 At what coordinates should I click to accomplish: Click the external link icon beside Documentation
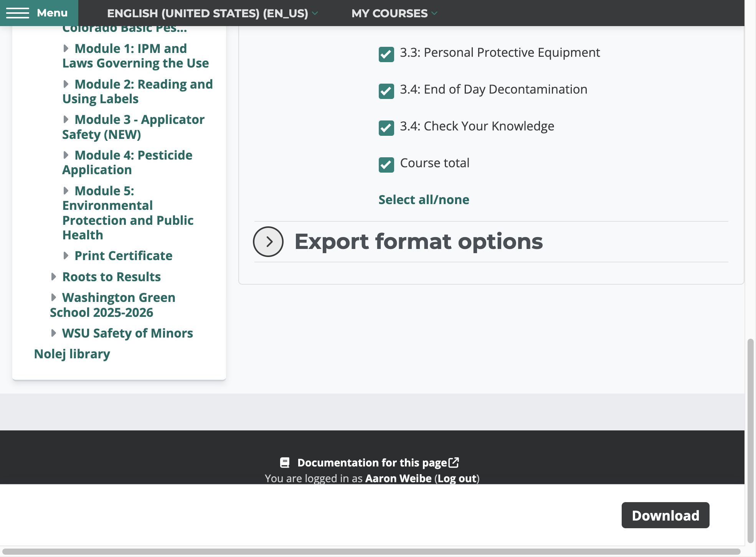[x=454, y=462]
